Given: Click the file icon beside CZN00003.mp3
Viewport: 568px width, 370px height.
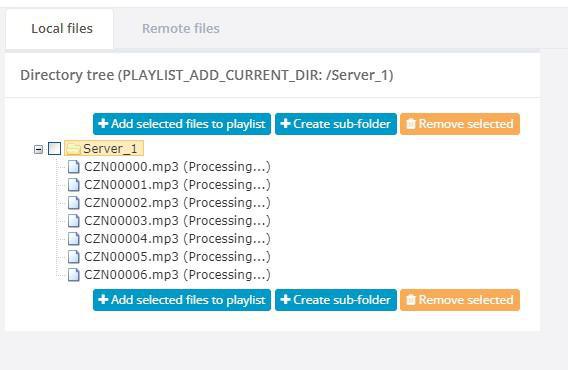Looking at the screenshot, I should (74, 221).
